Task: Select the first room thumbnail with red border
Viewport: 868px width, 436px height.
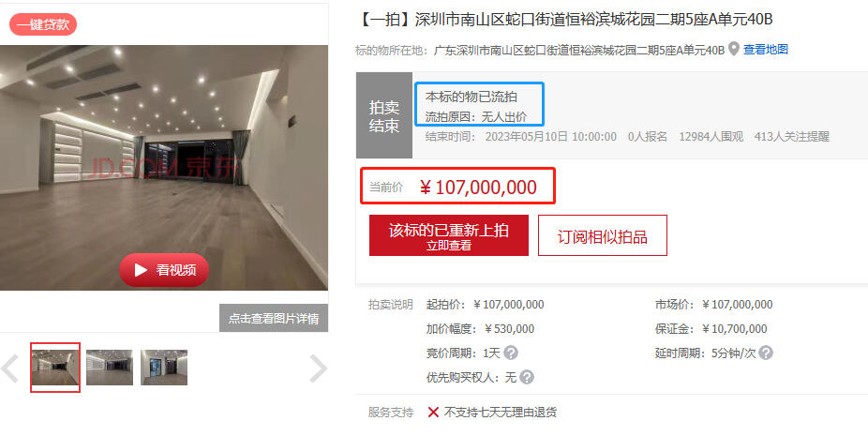Action: (x=55, y=368)
